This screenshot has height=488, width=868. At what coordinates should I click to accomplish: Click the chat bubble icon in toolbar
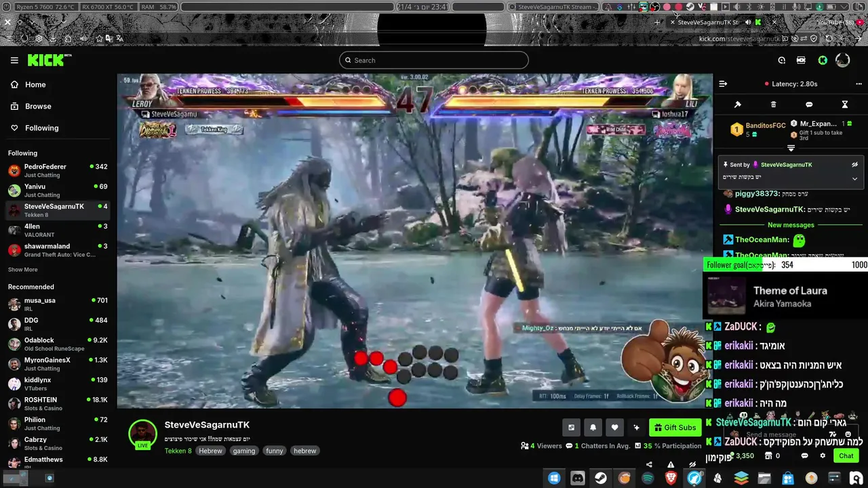809,104
